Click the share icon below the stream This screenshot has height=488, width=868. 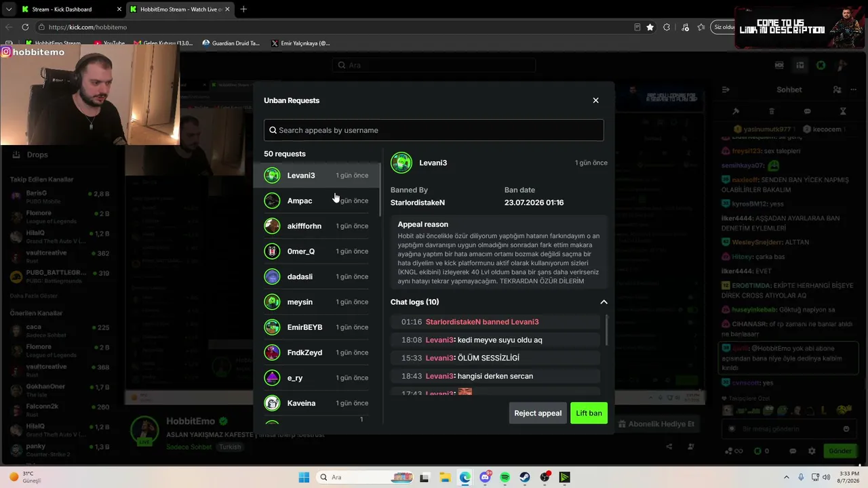tap(669, 447)
